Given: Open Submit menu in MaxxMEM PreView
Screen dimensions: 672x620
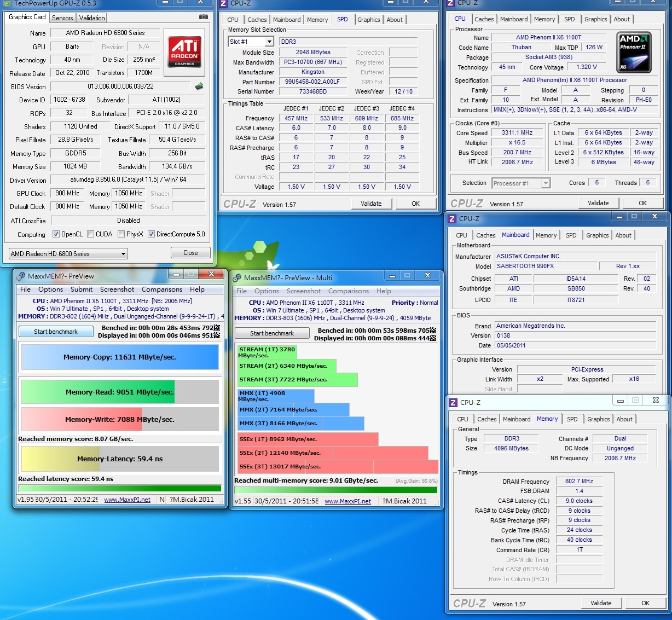Looking at the screenshot, I should [82, 289].
